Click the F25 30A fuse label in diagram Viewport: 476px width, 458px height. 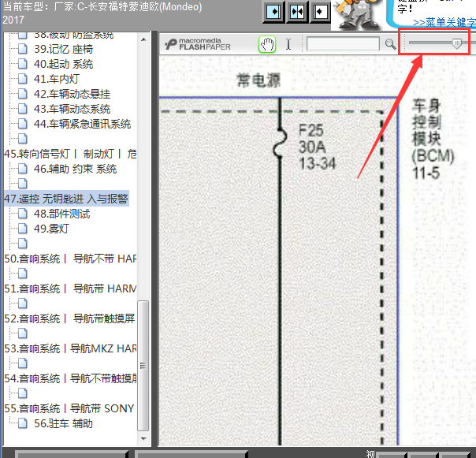click(x=317, y=147)
